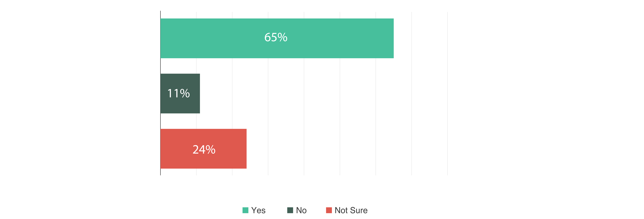Click the dark No legend swatch
The width and height of the screenshot is (644, 219).
[x=290, y=210]
